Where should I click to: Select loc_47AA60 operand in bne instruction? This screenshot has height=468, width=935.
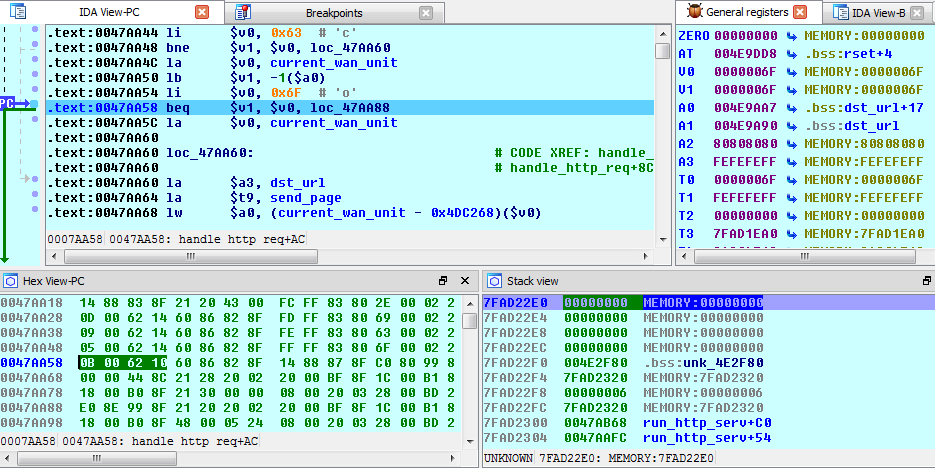click(x=351, y=48)
